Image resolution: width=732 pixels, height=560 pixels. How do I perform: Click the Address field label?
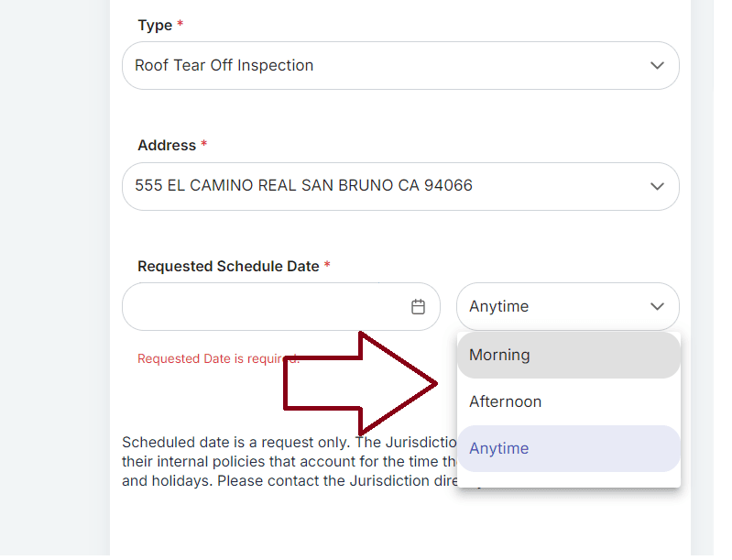click(x=167, y=146)
